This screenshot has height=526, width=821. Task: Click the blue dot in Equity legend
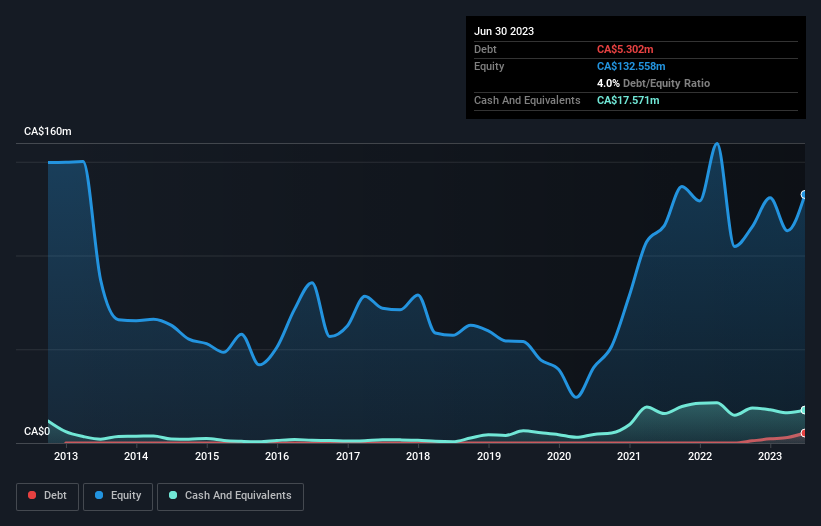point(99,495)
